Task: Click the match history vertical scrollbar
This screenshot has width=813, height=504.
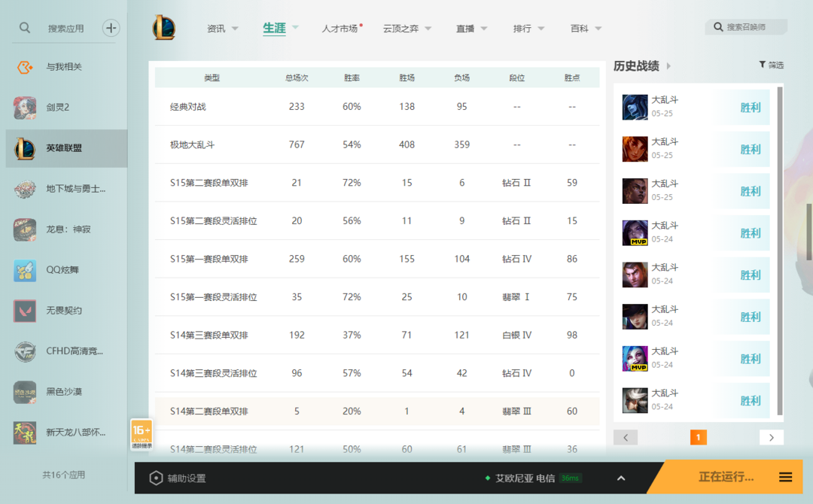Action: point(780,251)
